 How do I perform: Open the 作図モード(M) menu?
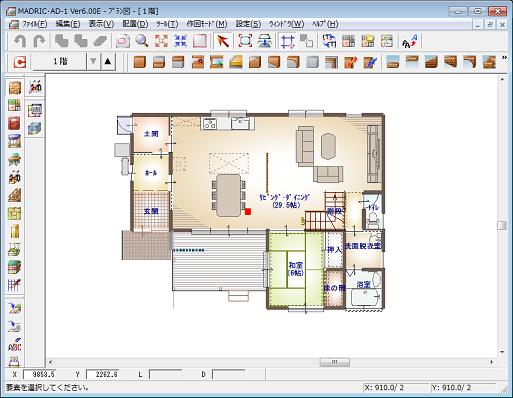coord(207,24)
